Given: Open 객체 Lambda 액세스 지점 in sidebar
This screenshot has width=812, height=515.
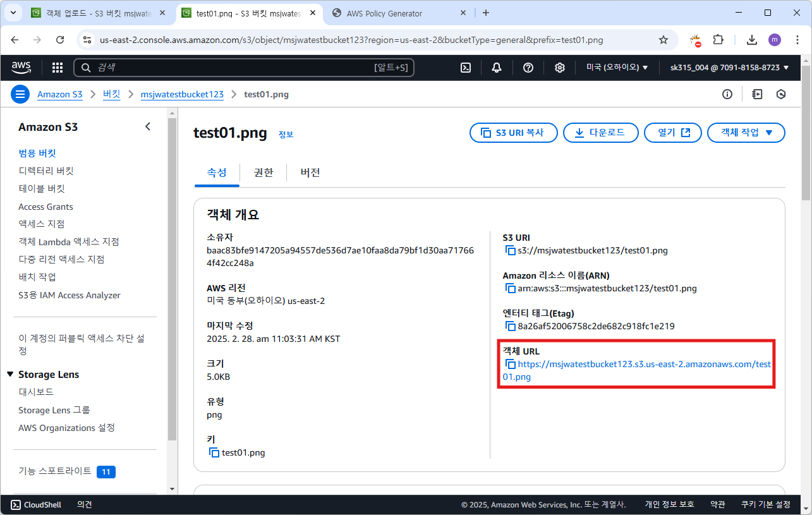Looking at the screenshot, I should [69, 241].
